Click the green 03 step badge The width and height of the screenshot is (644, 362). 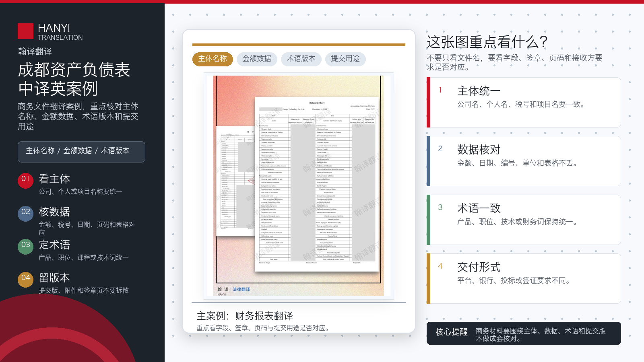tap(25, 247)
